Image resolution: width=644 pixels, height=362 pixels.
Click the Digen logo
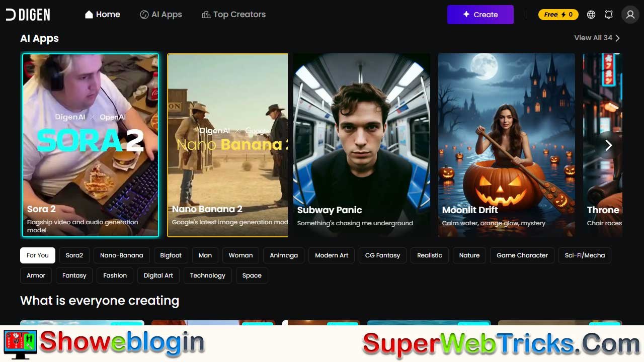[28, 14]
